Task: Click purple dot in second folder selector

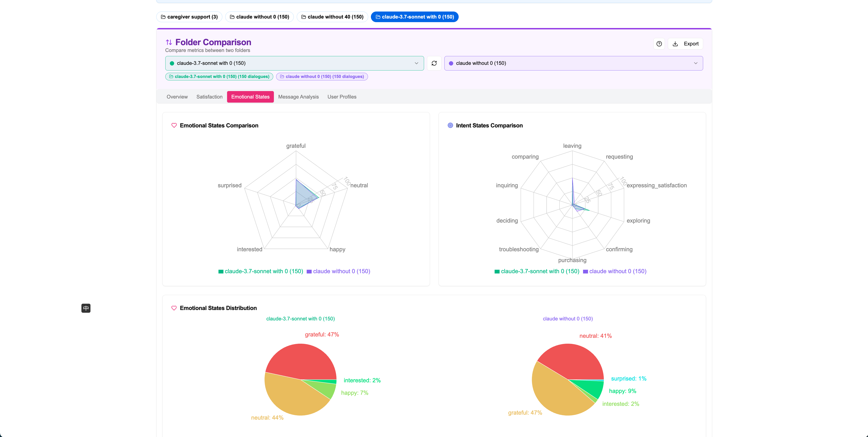Action: [451, 63]
